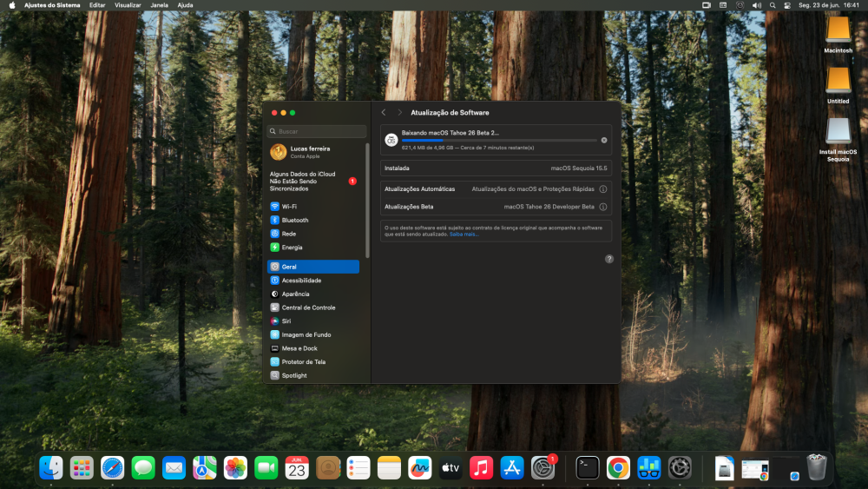Open Launchpad from the Dock

[x=82, y=468]
